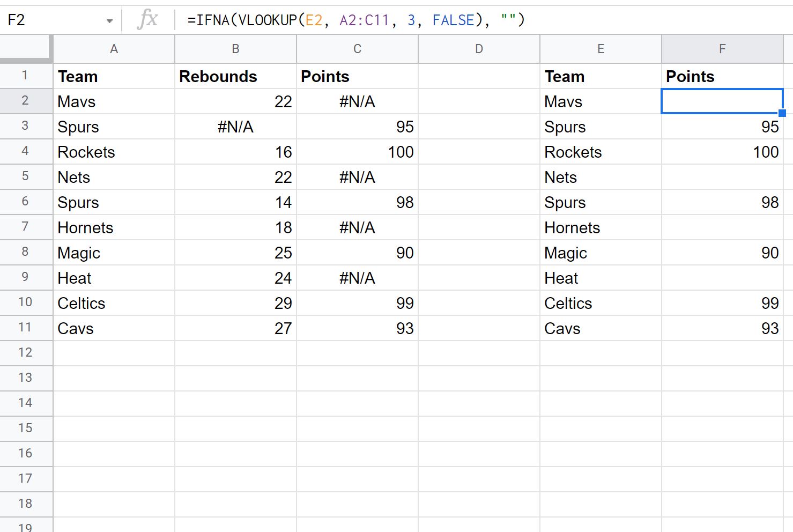The width and height of the screenshot is (793, 532).
Task: Click 'Mavs' in column A
Action: pyautogui.click(x=77, y=102)
